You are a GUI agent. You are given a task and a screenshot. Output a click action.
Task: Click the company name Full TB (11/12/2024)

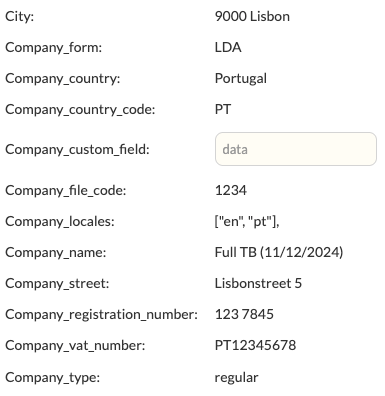coord(279,253)
